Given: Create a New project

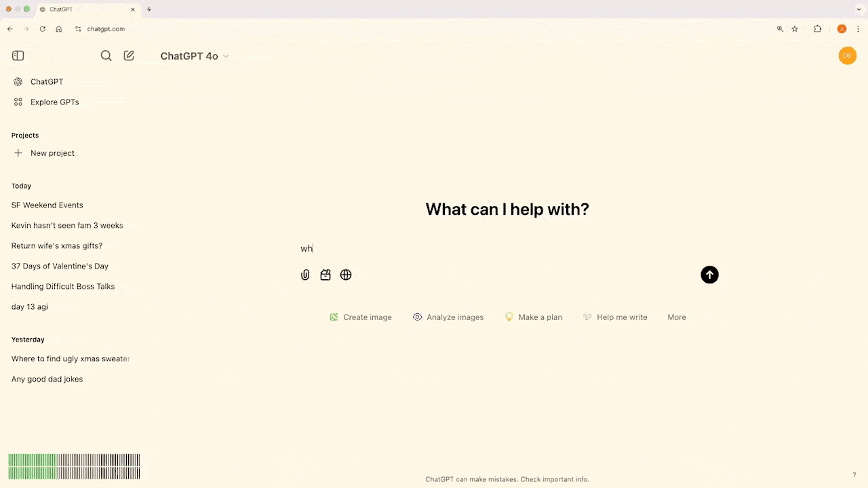Looking at the screenshot, I should click(52, 153).
